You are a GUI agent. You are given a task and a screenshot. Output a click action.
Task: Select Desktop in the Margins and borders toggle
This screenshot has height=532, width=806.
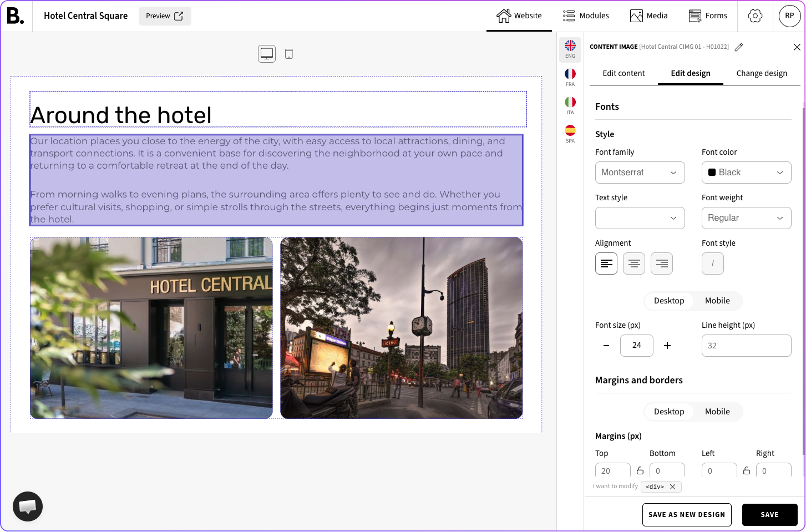coord(669,412)
